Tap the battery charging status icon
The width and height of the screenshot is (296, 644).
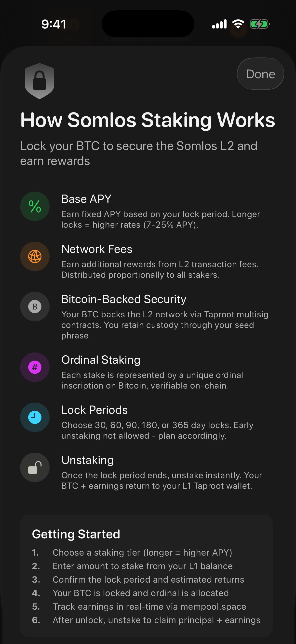point(260,24)
